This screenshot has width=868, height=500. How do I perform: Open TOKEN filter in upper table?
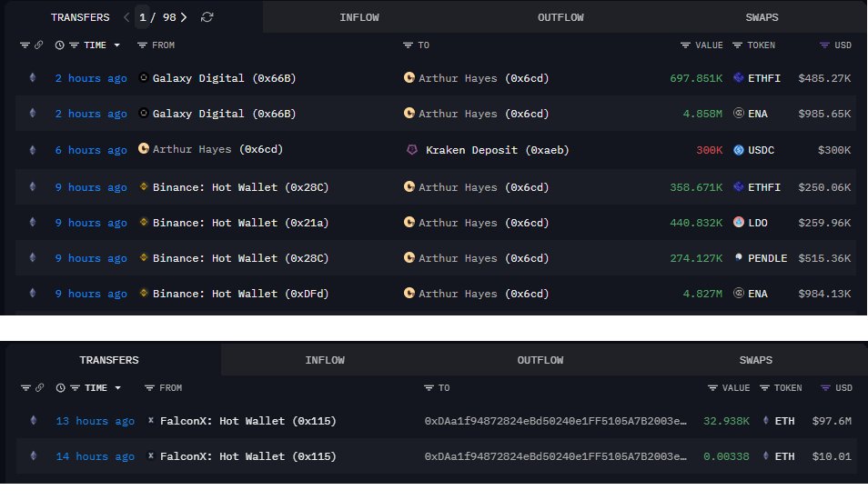737,45
